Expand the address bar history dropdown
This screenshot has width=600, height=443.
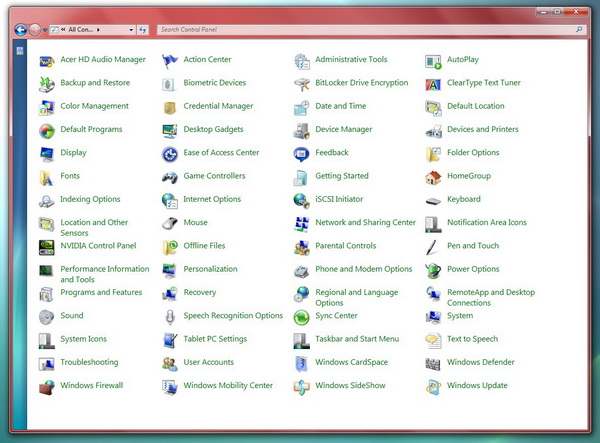point(129,31)
